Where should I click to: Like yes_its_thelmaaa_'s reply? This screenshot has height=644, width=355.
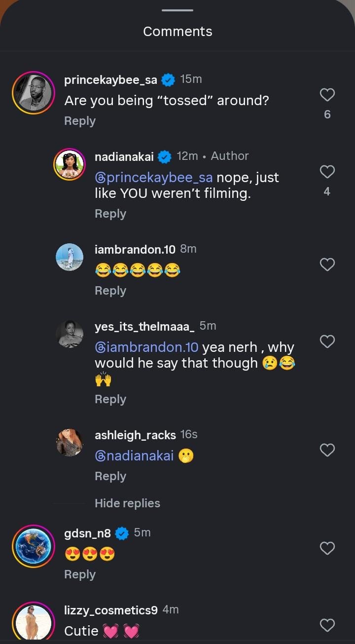pos(327,341)
